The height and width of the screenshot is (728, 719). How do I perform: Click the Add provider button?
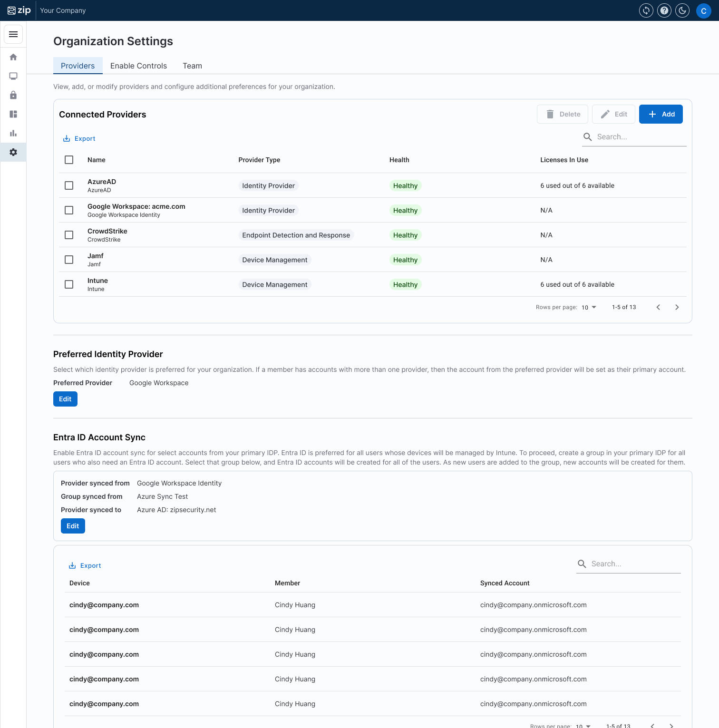(661, 114)
